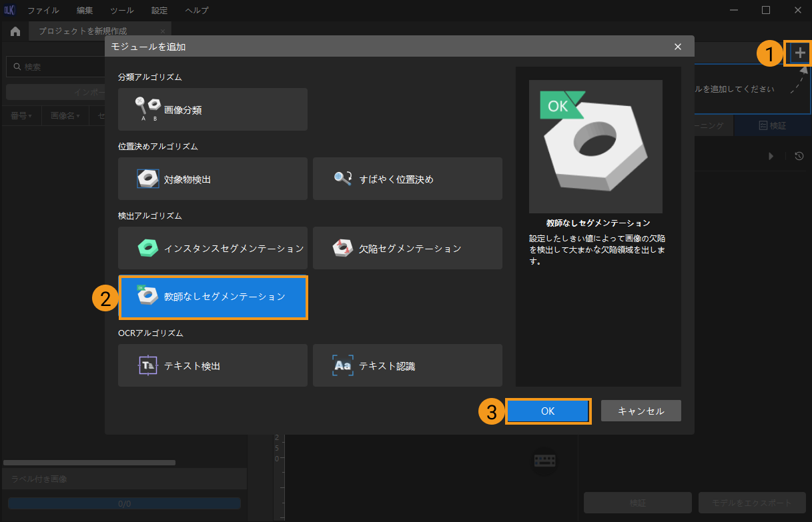
Task: Click the app logo icon in title bar
Action: pyautogui.click(x=9, y=10)
